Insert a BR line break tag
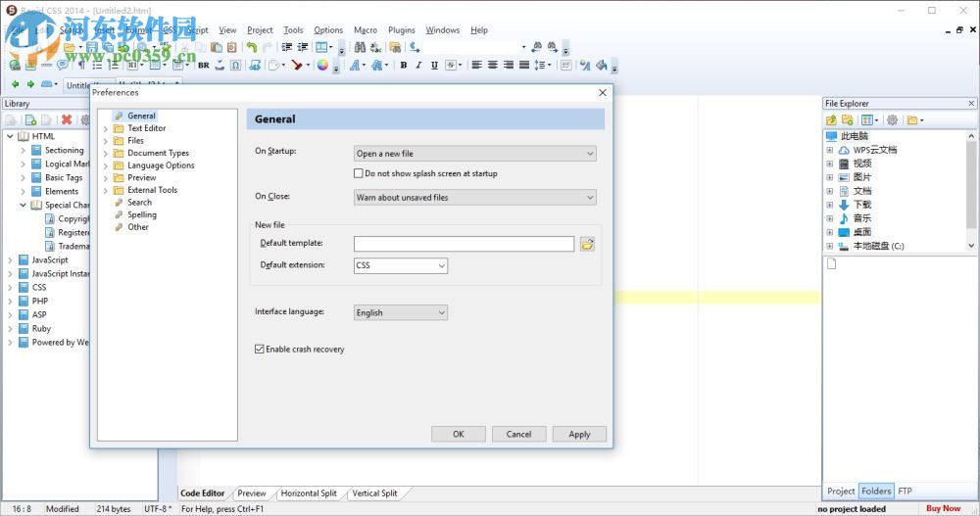This screenshot has width=980, height=516. [x=204, y=65]
